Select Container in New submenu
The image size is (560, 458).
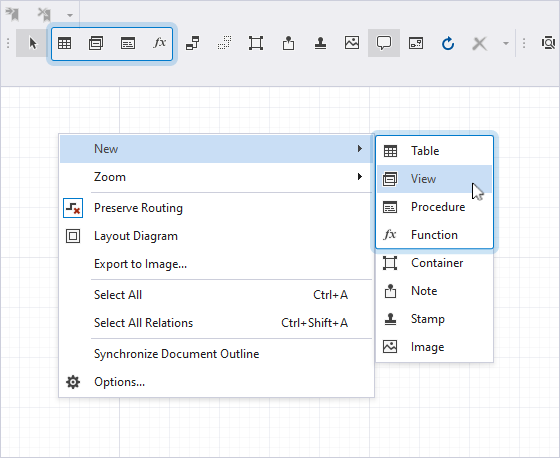[434, 263]
